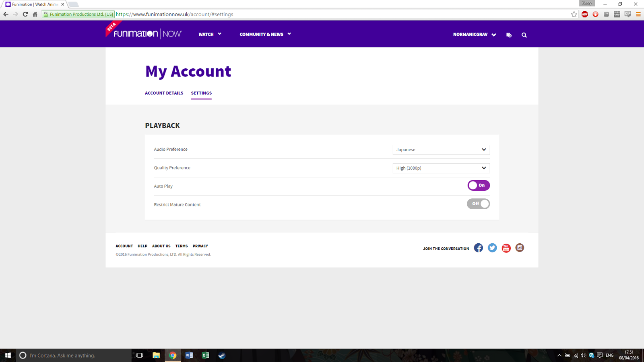The width and height of the screenshot is (644, 362).
Task: Expand the Community & News menu
Action: click(x=265, y=34)
